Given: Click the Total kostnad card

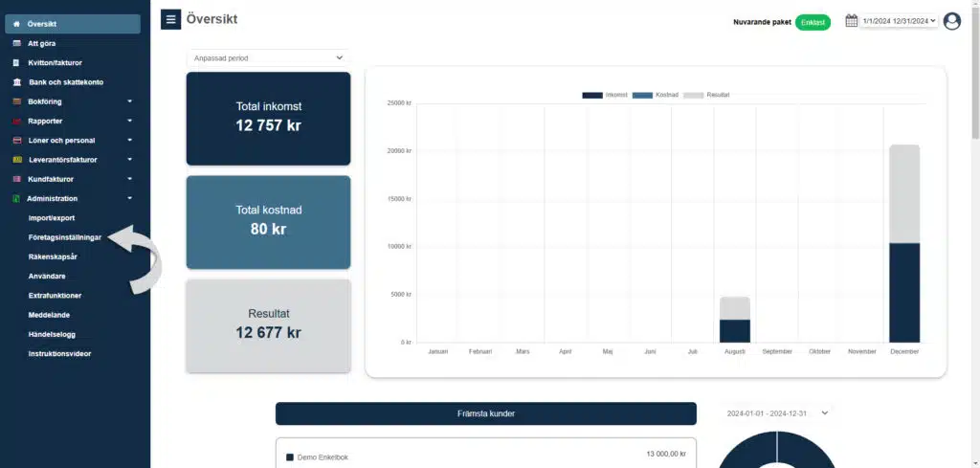Looking at the screenshot, I should point(268,222).
